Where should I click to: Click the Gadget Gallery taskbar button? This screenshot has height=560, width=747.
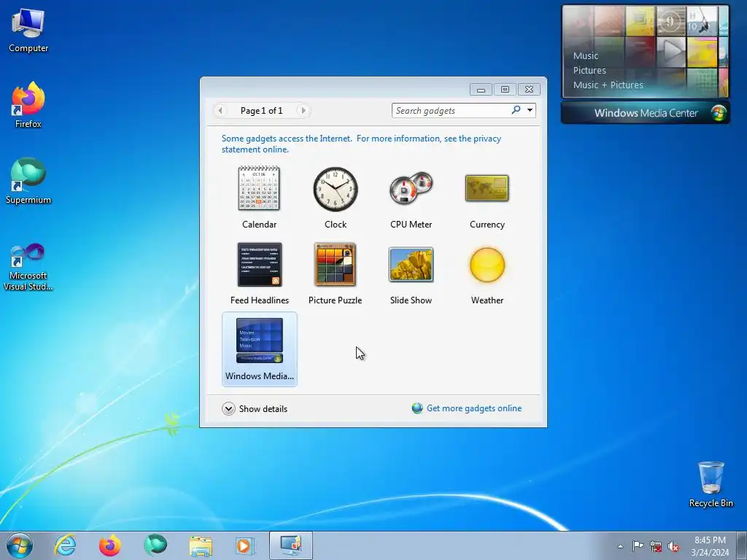[x=291, y=545]
